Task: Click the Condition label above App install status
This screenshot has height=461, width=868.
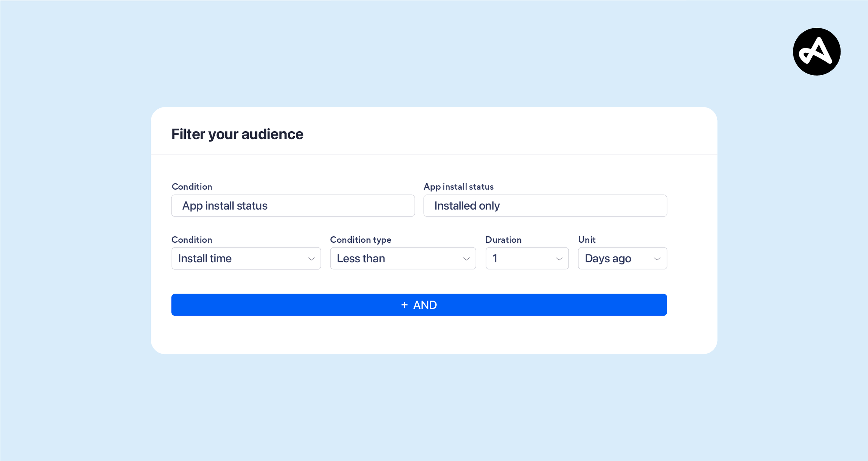Action: pyautogui.click(x=192, y=187)
